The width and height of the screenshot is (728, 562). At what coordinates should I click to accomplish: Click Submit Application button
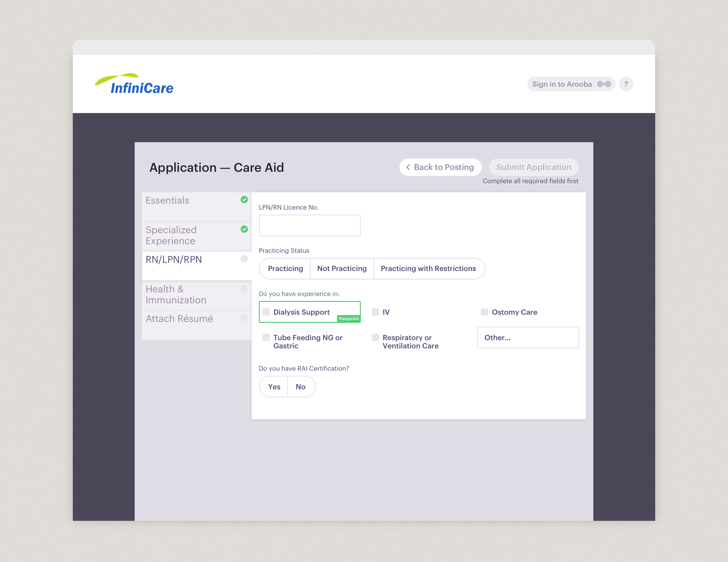[533, 167]
